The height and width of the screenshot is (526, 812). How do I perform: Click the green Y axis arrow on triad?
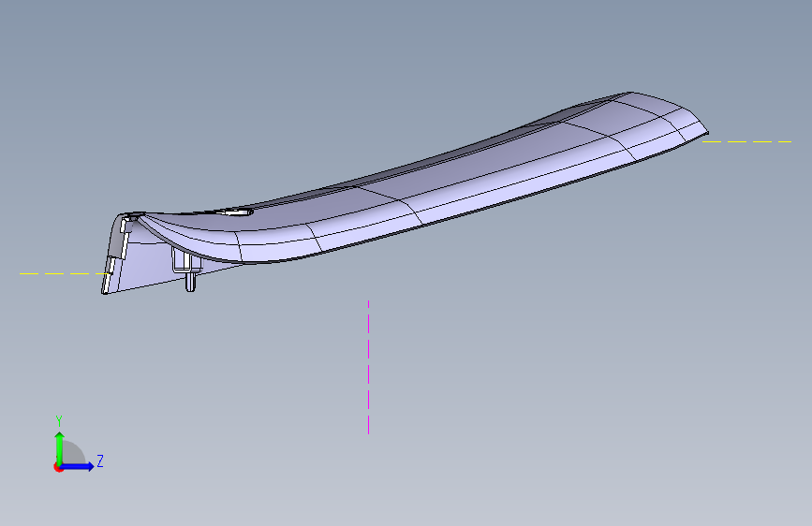click(x=60, y=447)
